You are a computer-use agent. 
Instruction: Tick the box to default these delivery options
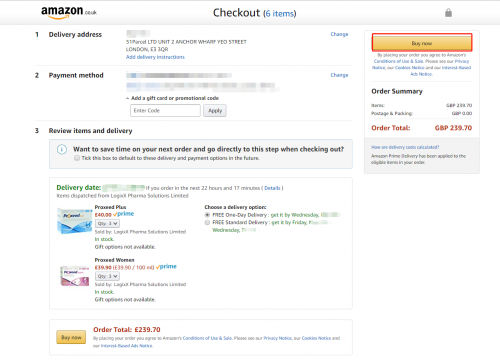(77, 158)
